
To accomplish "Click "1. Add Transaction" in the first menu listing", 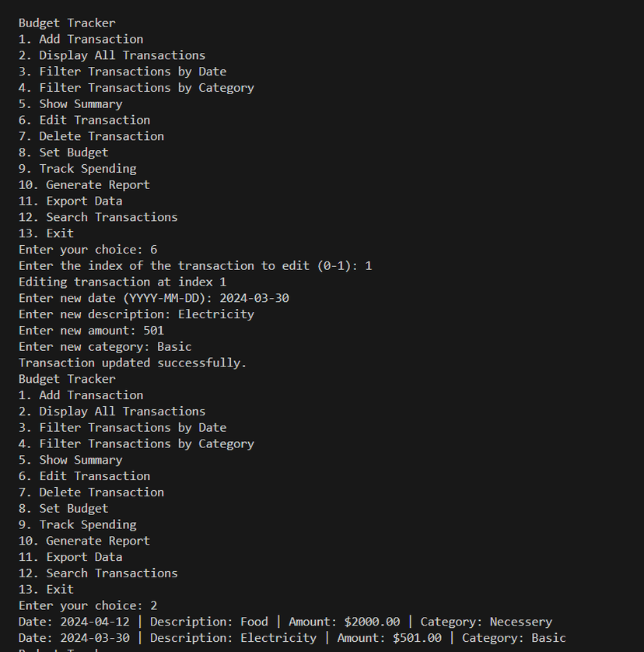I will (81, 39).
